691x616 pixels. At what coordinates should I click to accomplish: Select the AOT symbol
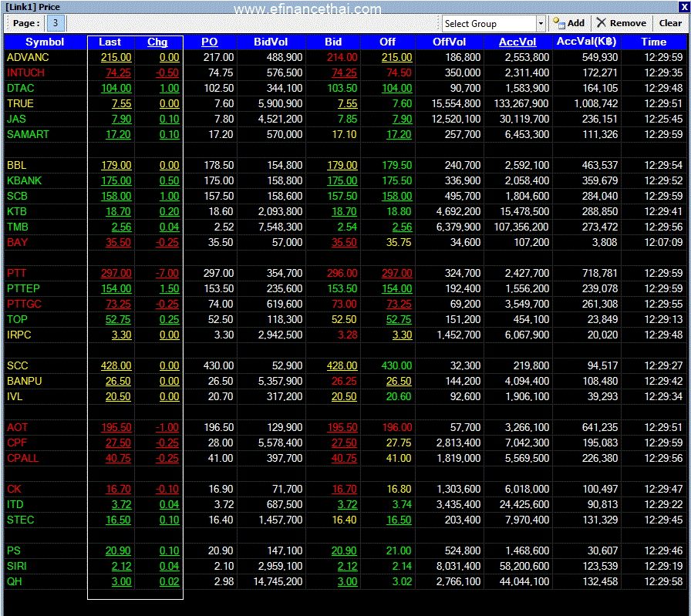tap(17, 427)
